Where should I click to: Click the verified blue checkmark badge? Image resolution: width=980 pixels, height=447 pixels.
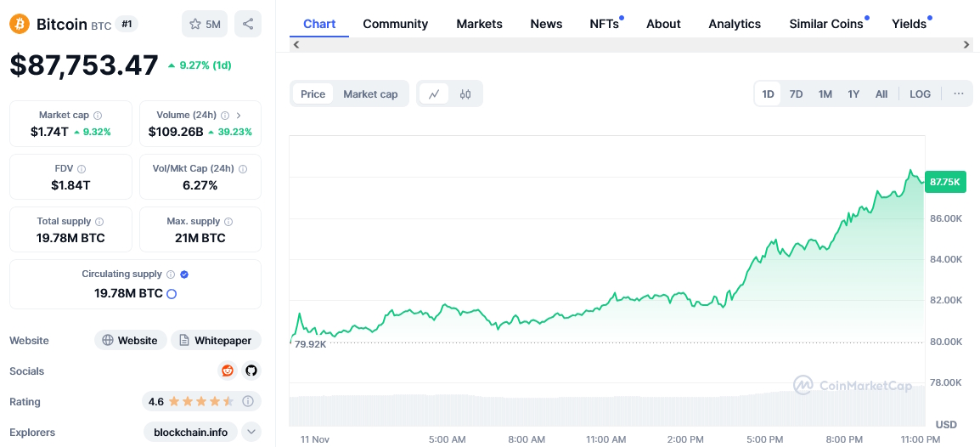(184, 274)
